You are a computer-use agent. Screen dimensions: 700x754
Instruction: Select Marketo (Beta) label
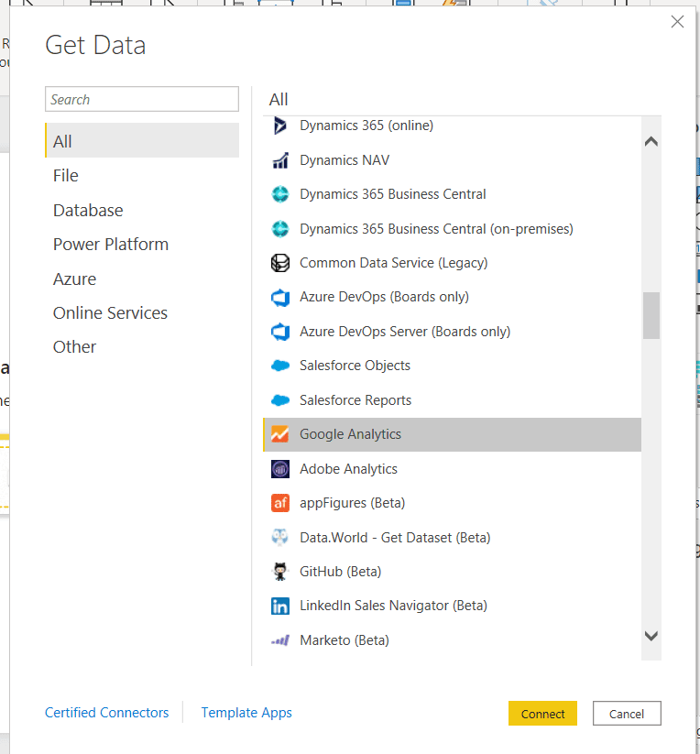(345, 640)
